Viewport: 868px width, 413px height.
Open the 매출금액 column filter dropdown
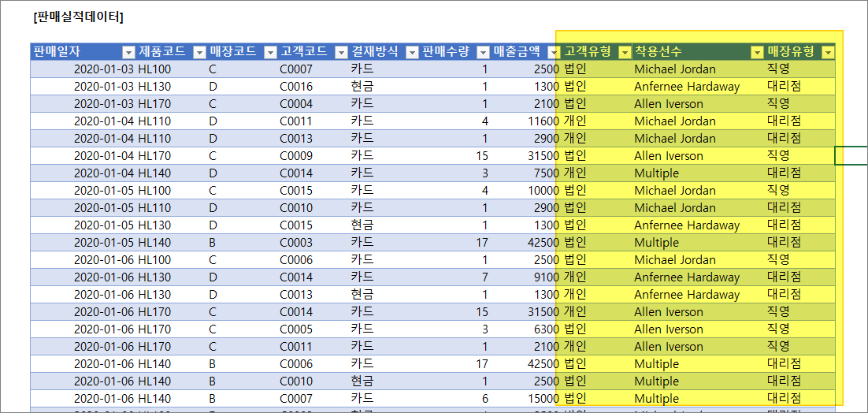(554, 52)
